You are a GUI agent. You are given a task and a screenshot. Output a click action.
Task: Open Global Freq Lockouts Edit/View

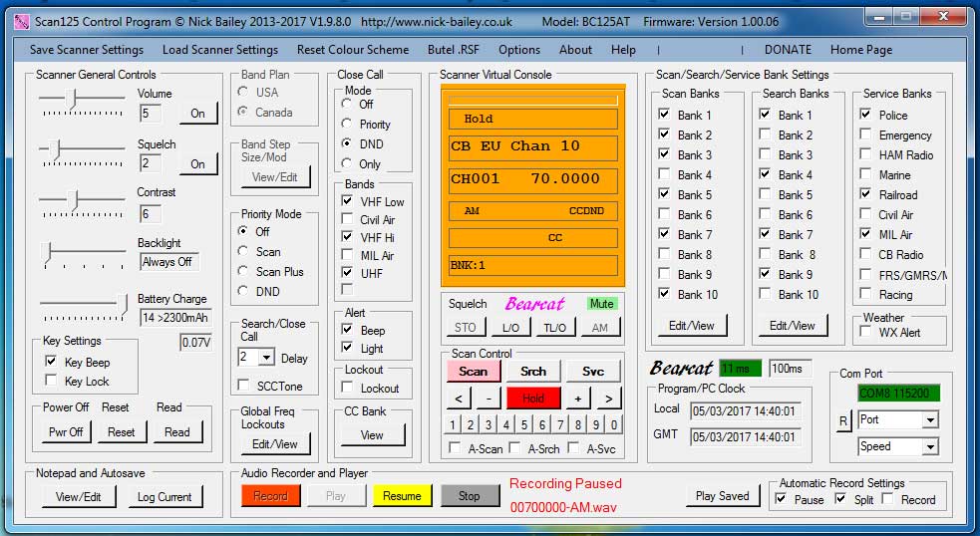tap(275, 444)
